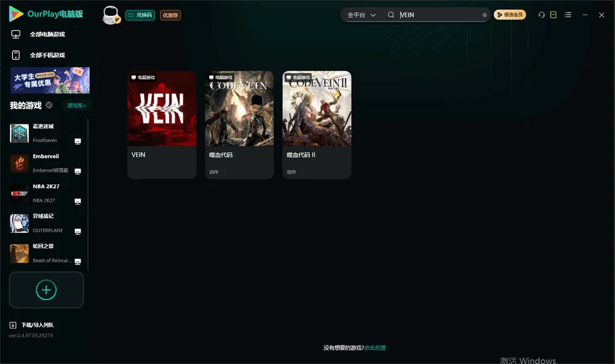Click the PC icon next to NBA 2K27
Image resolution: width=615 pixels, height=364 pixels.
coord(77,202)
